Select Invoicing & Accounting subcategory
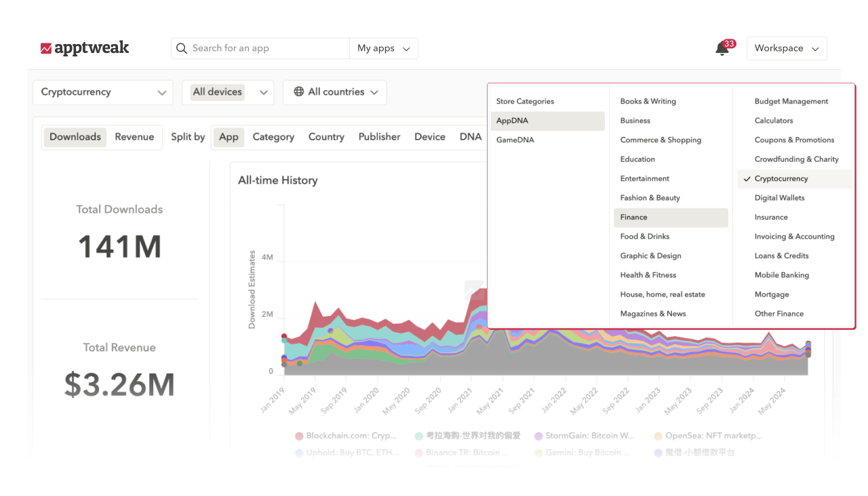 [x=794, y=236]
